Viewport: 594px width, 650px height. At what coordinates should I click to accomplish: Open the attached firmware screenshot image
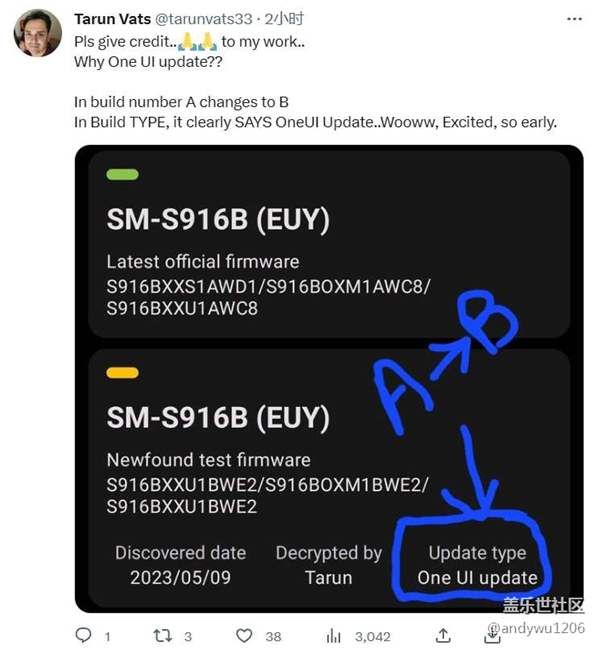pos(329,378)
